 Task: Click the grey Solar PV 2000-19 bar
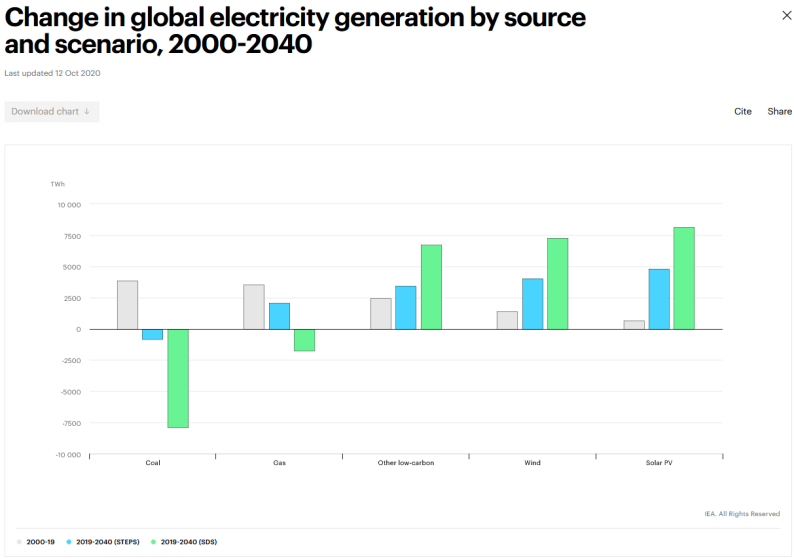pyautogui.click(x=634, y=325)
